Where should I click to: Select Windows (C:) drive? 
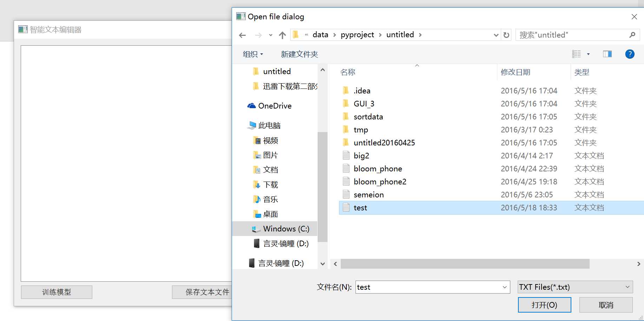click(275, 229)
